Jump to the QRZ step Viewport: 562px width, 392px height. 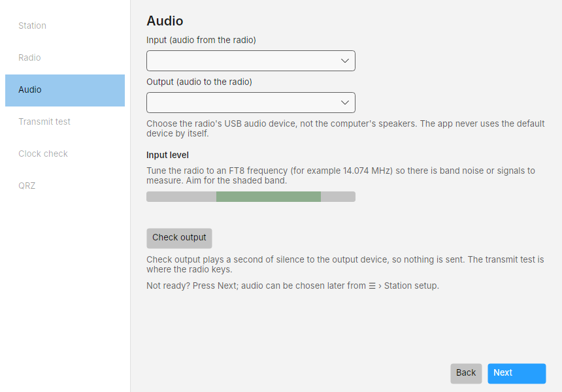(x=65, y=186)
